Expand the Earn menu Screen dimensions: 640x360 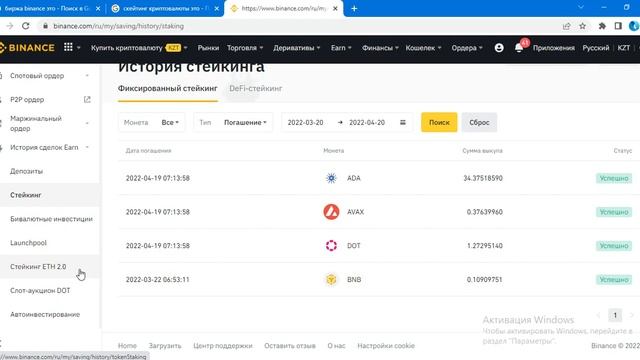pyautogui.click(x=341, y=48)
